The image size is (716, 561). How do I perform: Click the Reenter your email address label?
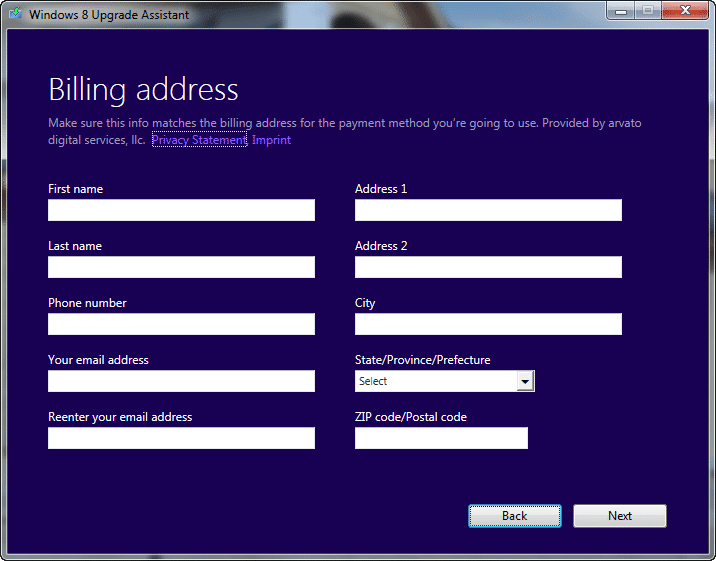point(120,417)
